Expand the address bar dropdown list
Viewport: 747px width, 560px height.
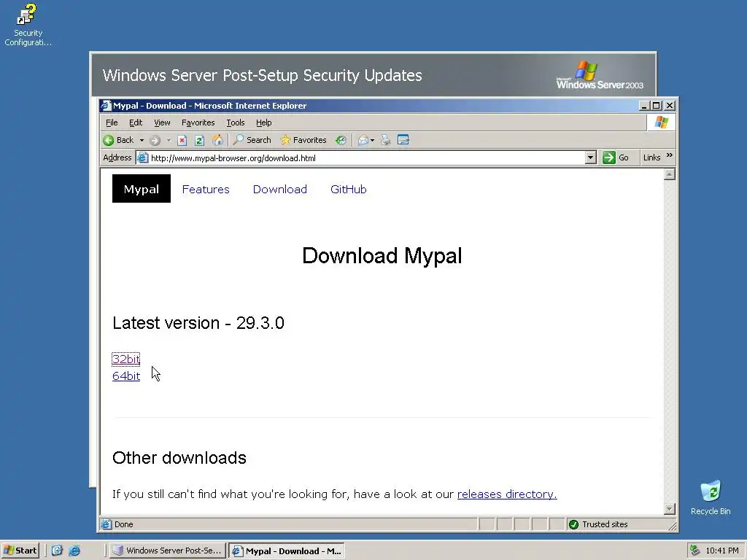pos(590,157)
